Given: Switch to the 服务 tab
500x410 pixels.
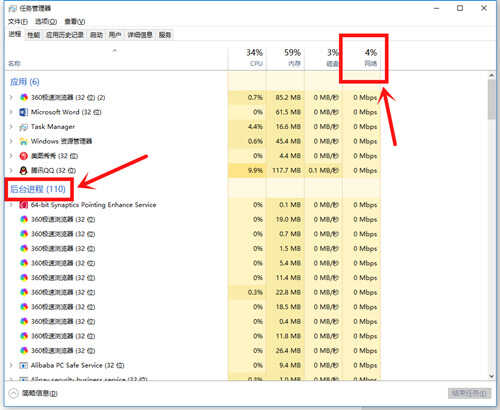Looking at the screenshot, I should click(165, 35).
